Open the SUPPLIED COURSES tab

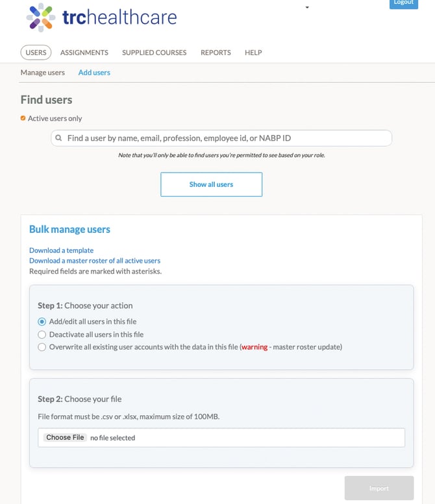[154, 53]
